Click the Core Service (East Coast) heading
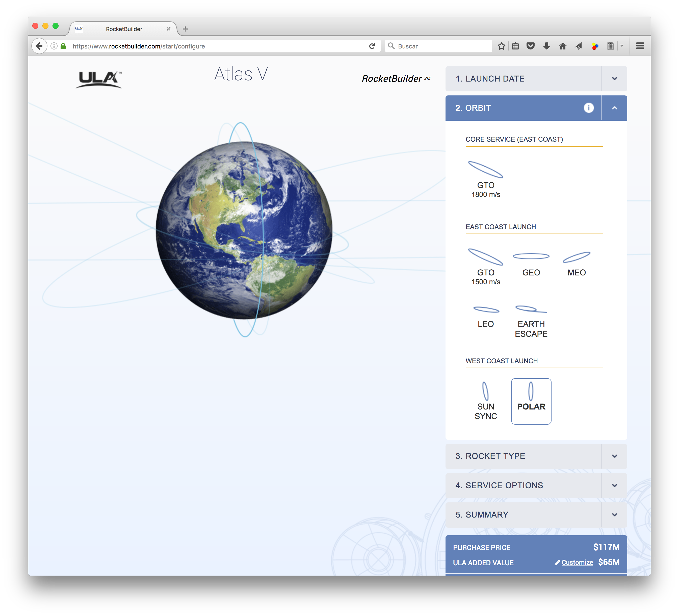 tap(514, 139)
